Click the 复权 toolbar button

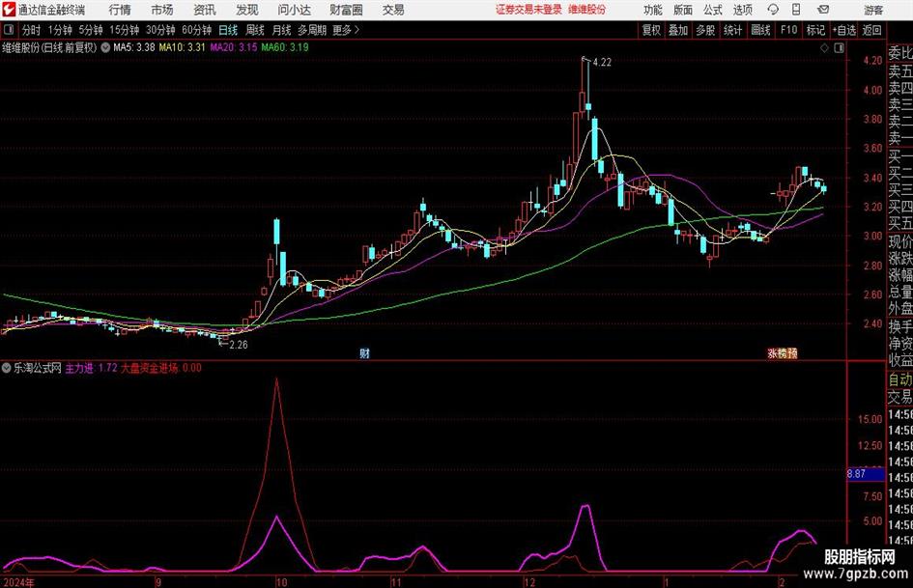651,30
